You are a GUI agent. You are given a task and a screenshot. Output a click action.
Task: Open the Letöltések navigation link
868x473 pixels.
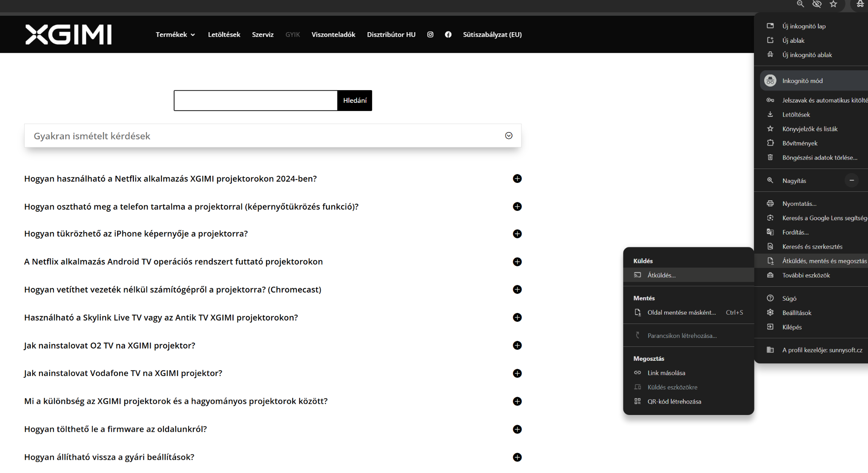pos(224,35)
